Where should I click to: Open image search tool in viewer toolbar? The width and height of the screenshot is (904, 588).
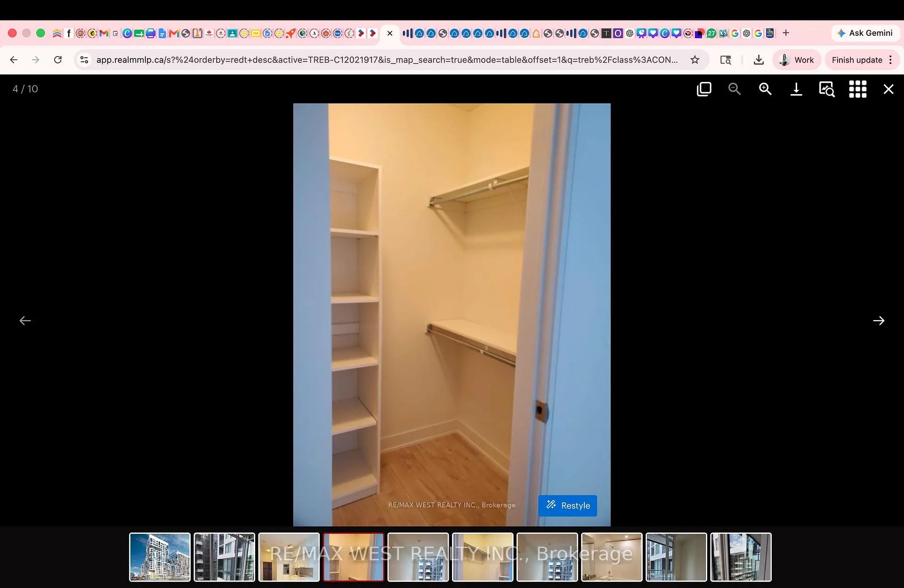pyautogui.click(x=827, y=89)
